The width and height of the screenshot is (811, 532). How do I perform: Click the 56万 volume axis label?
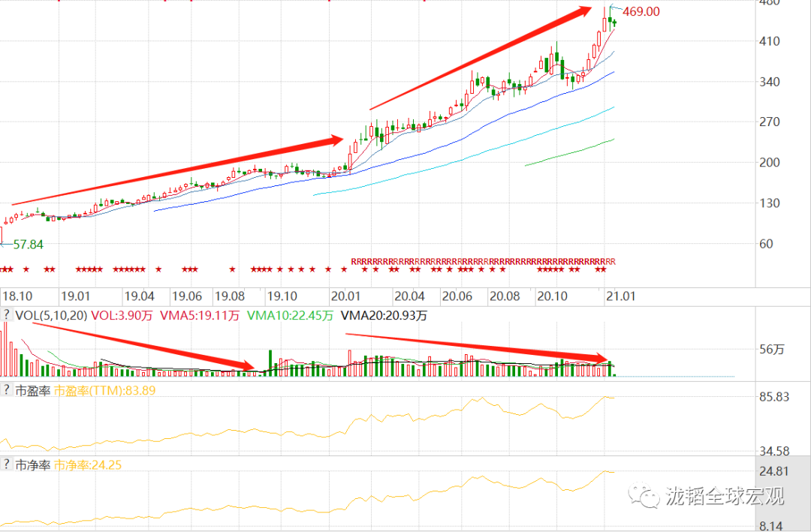tap(772, 350)
